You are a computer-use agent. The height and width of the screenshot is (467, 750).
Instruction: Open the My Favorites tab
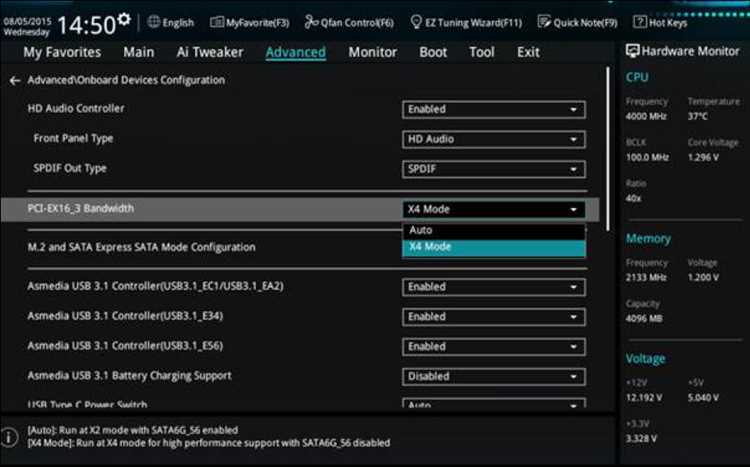coord(62,52)
